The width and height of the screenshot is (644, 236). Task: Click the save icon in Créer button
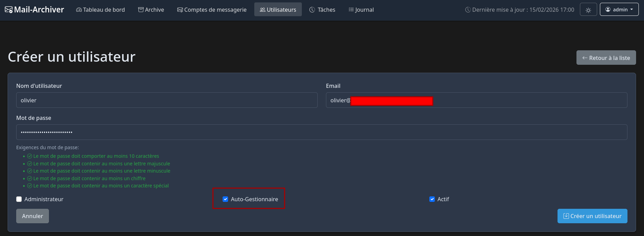point(566,216)
